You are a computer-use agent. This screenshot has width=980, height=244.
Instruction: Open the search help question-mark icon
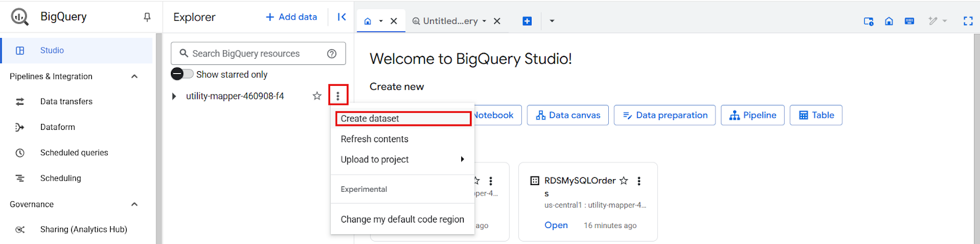[x=332, y=53]
